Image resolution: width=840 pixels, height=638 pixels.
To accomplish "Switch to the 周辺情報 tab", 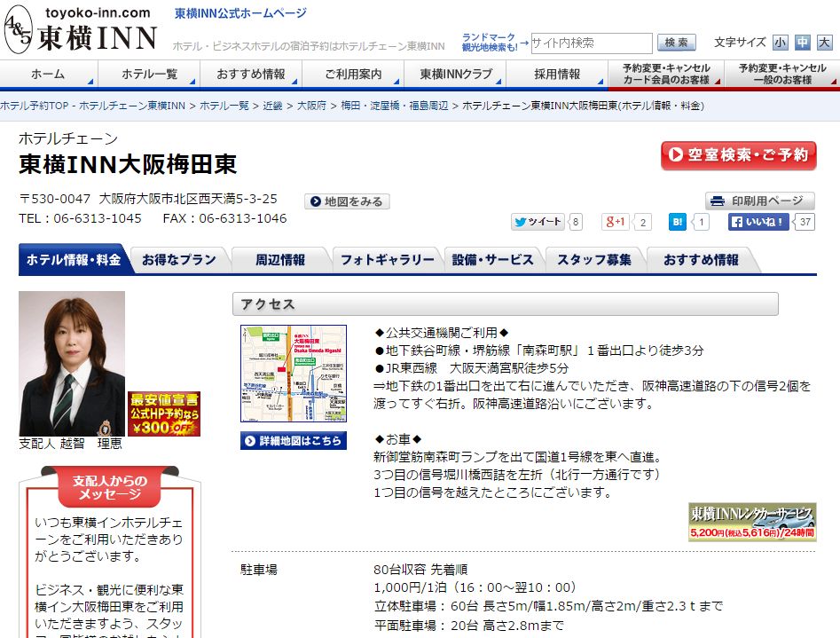I will pyautogui.click(x=279, y=259).
